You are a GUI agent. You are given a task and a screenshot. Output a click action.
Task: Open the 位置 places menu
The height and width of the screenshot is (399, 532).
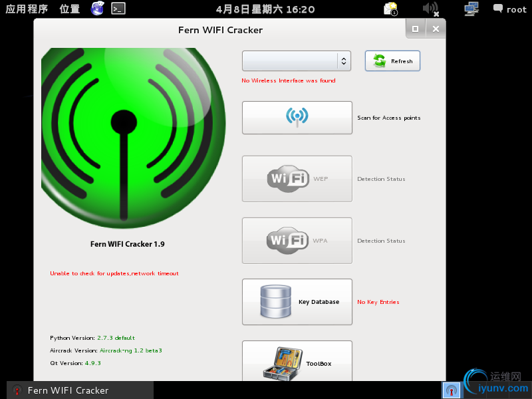click(x=70, y=9)
